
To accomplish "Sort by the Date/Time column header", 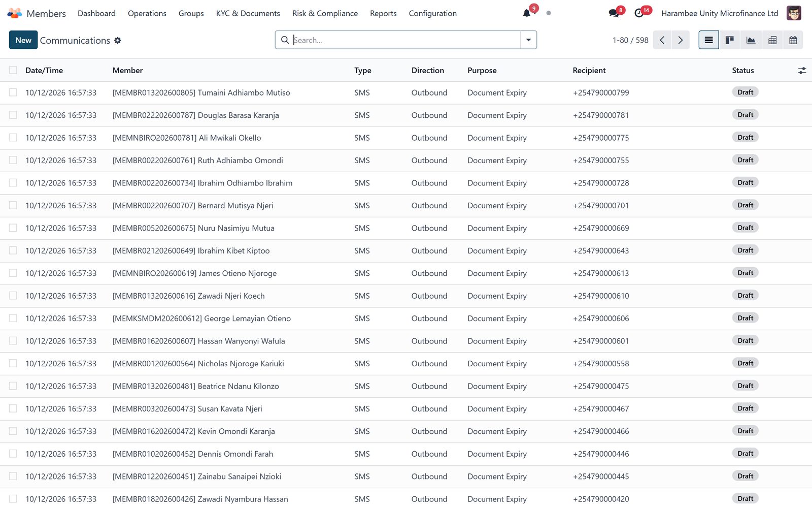I will (x=44, y=71).
